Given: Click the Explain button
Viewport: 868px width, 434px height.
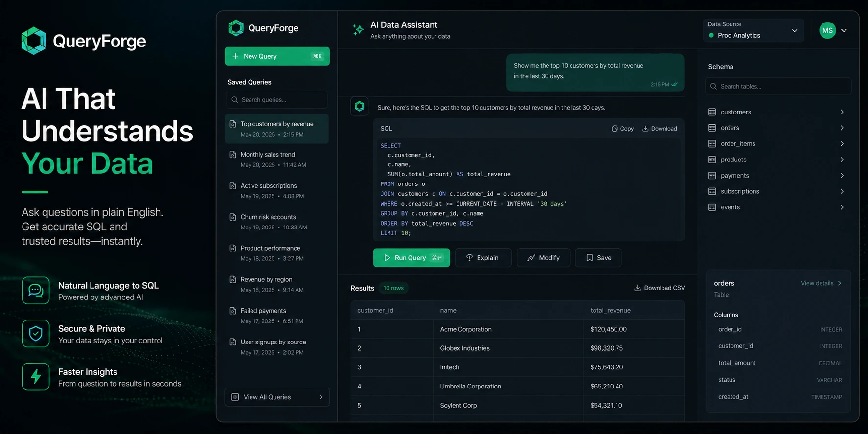Looking at the screenshot, I should (x=483, y=258).
